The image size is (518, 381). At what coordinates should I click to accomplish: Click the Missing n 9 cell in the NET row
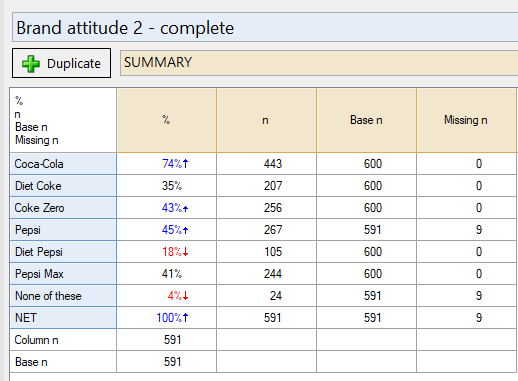tap(466, 318)
